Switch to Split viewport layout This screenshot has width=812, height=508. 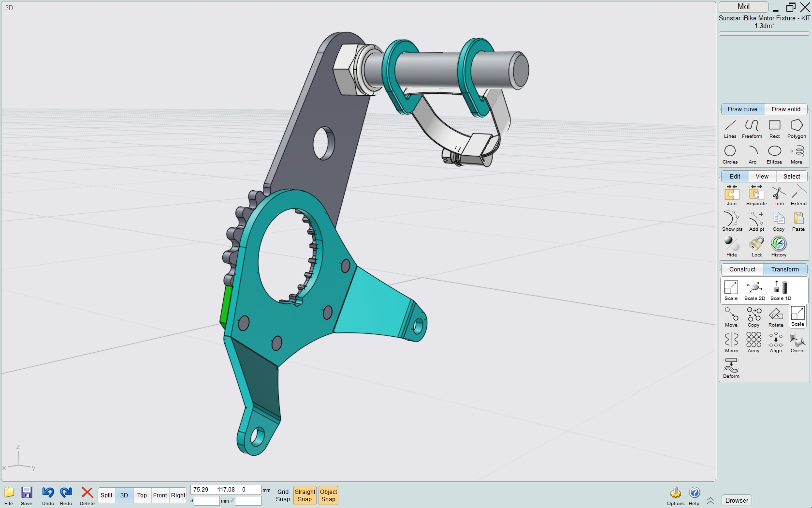[106, 495]
